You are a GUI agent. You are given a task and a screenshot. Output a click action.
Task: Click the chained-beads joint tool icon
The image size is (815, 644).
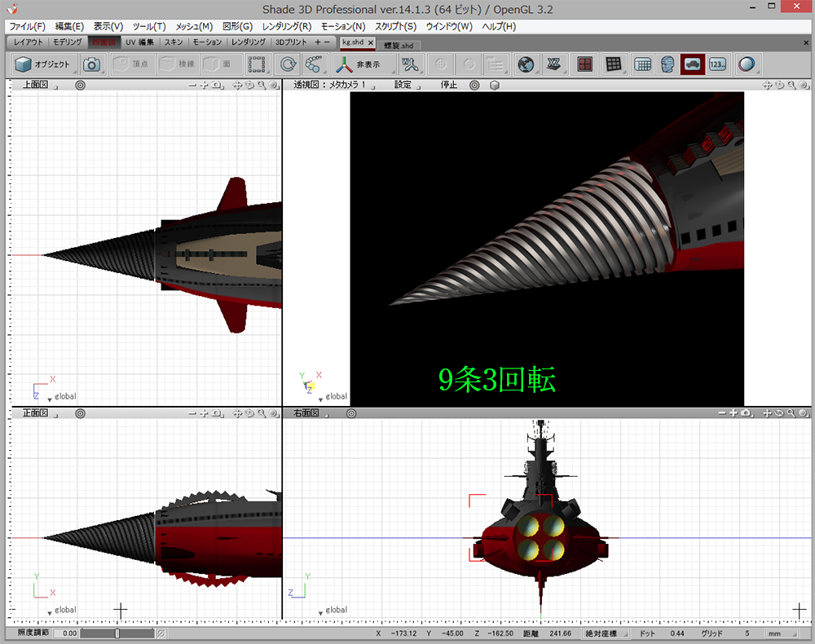click(313, 64)
